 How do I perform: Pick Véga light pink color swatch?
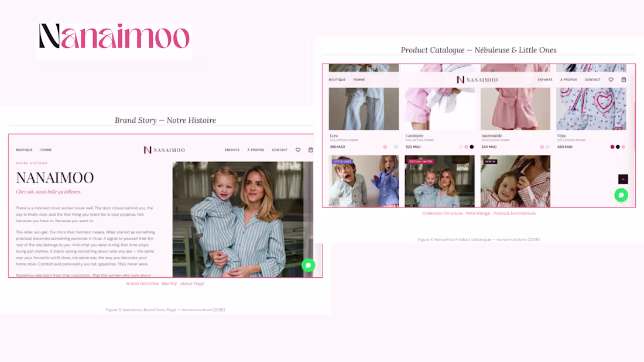click(623, 147)
